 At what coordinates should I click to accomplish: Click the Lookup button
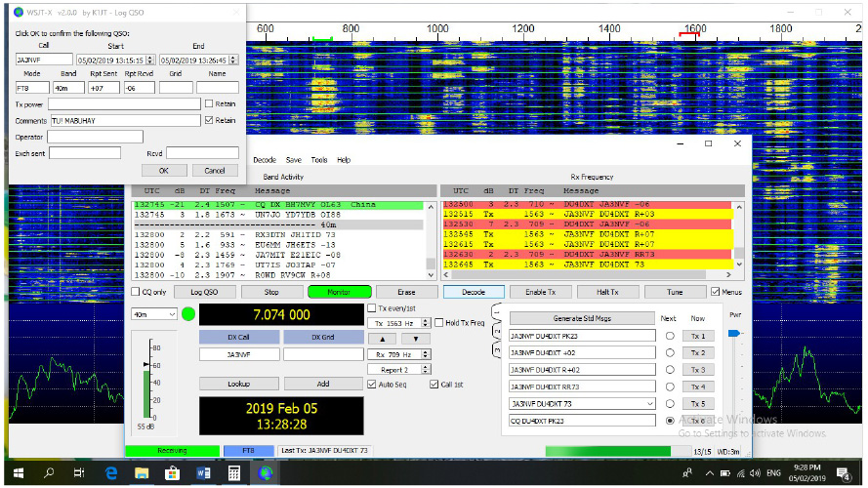238,384
